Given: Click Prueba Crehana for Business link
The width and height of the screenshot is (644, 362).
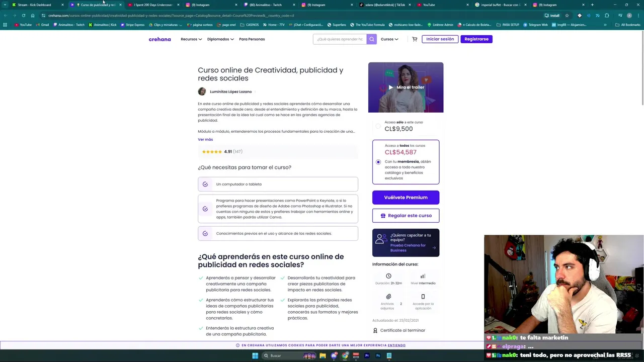Looking at the screenshot, I should [x=408, y=248].
